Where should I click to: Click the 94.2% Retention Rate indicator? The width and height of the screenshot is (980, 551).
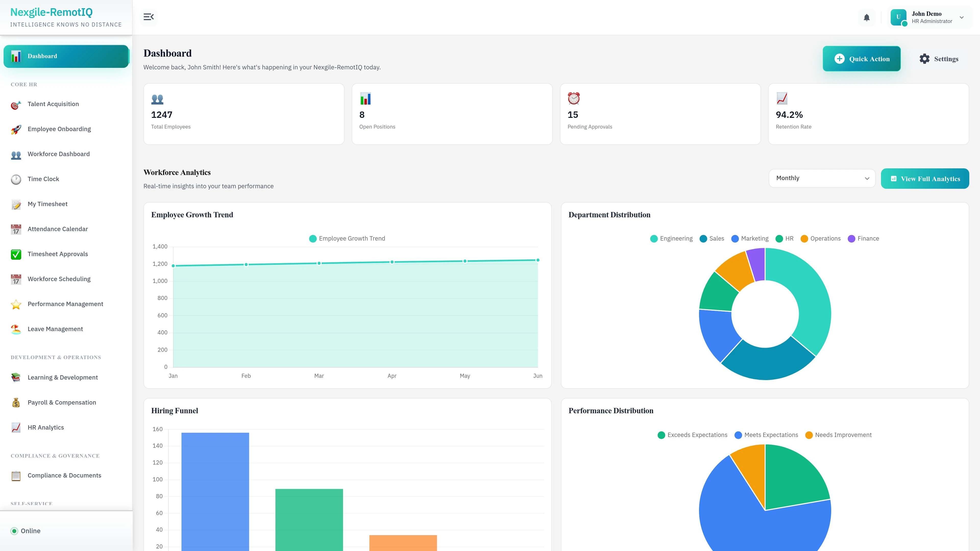pyautogui.click(x=868, y=114)
